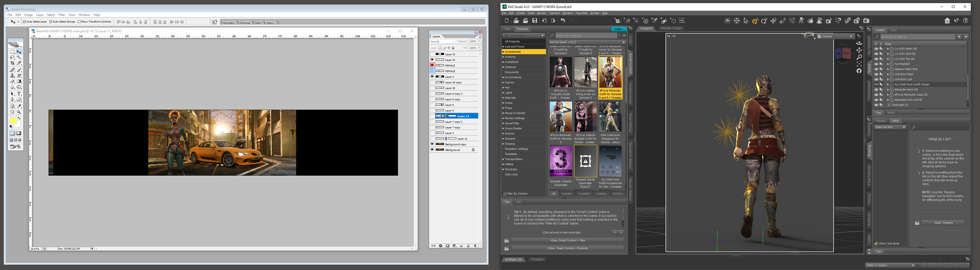Open the Sort by Name dropdown in DAZ
The height and width of the screenshot is (270, 980).
coord(587,42)
